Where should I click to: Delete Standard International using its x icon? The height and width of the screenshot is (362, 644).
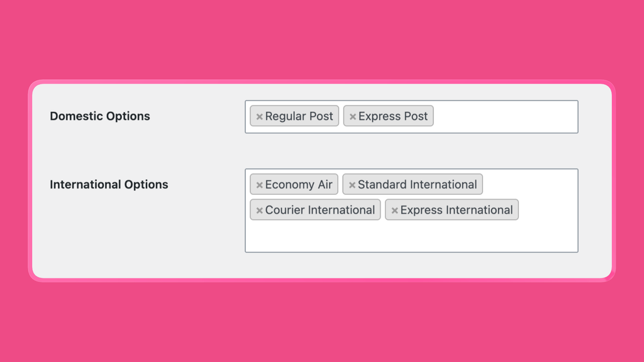(352, 185)
